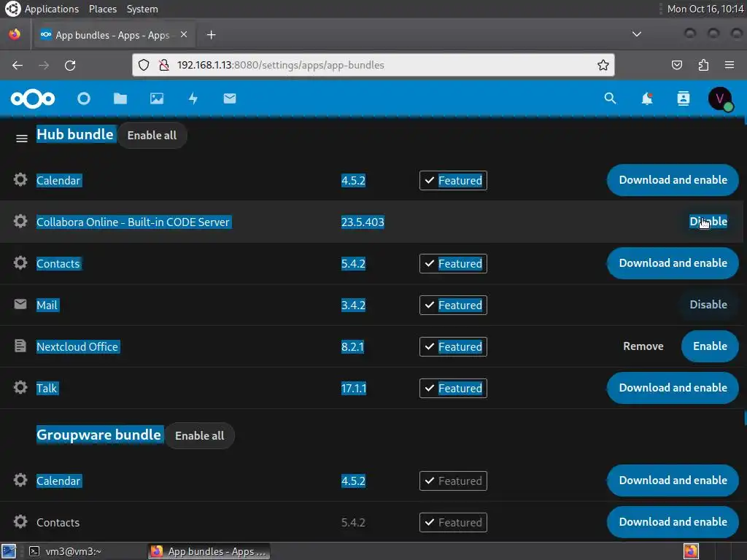Click the Talk app gear icon

pos(20,387)
